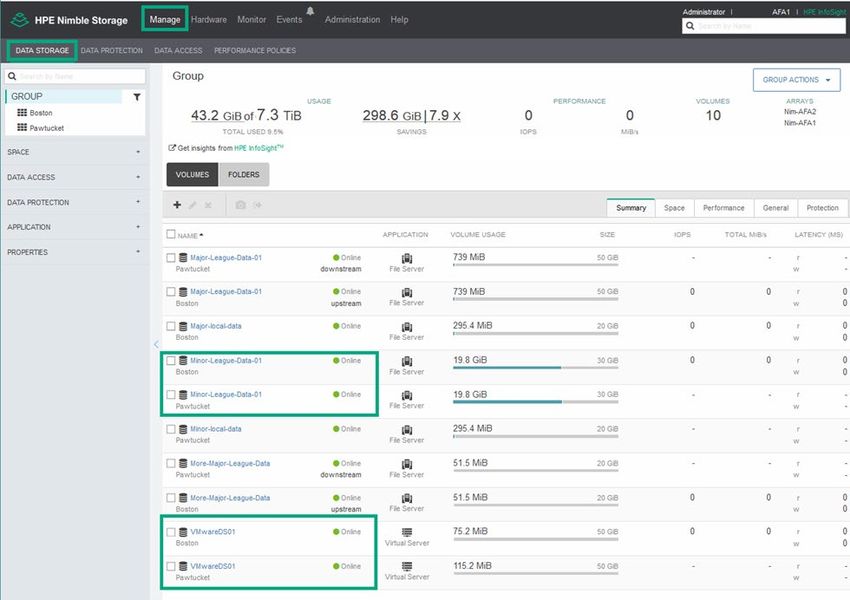850x600 pixels.
Task: Switch to the PERFORMANCE POLICIES sub-tab
Action: 255,50
